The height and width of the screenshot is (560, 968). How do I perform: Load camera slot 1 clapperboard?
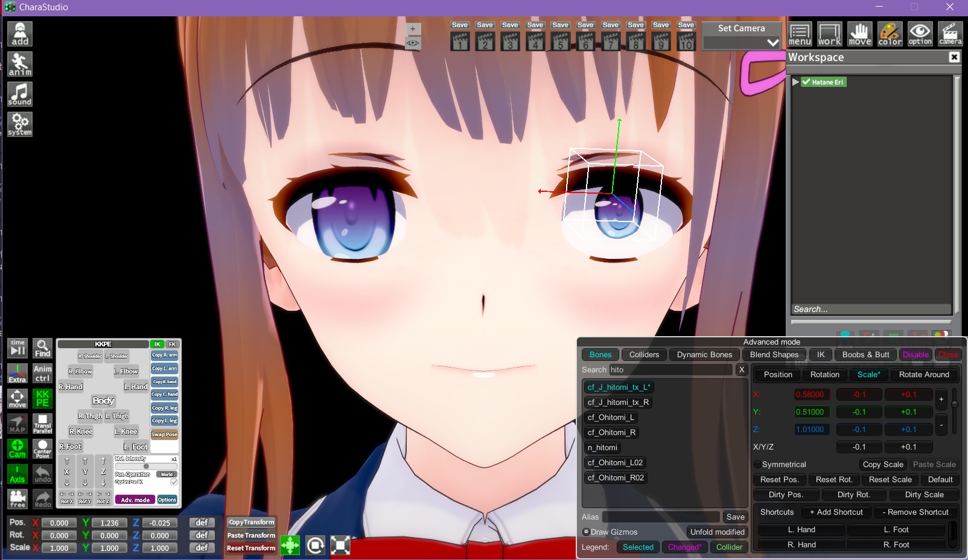(x=460, y=42)
